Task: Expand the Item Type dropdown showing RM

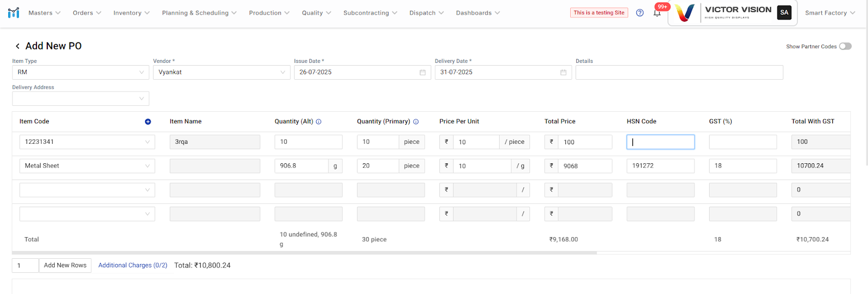Action: click(80, 72)
